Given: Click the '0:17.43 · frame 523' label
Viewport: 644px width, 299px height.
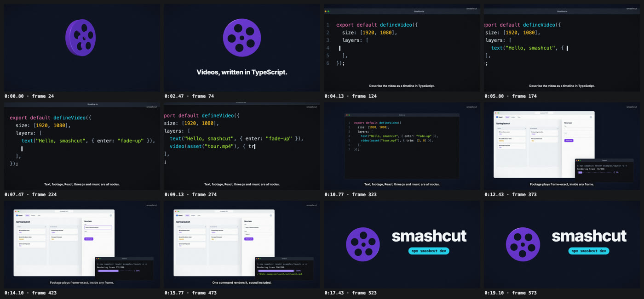Looking at the screenshot, I should [x=351, y=293].
